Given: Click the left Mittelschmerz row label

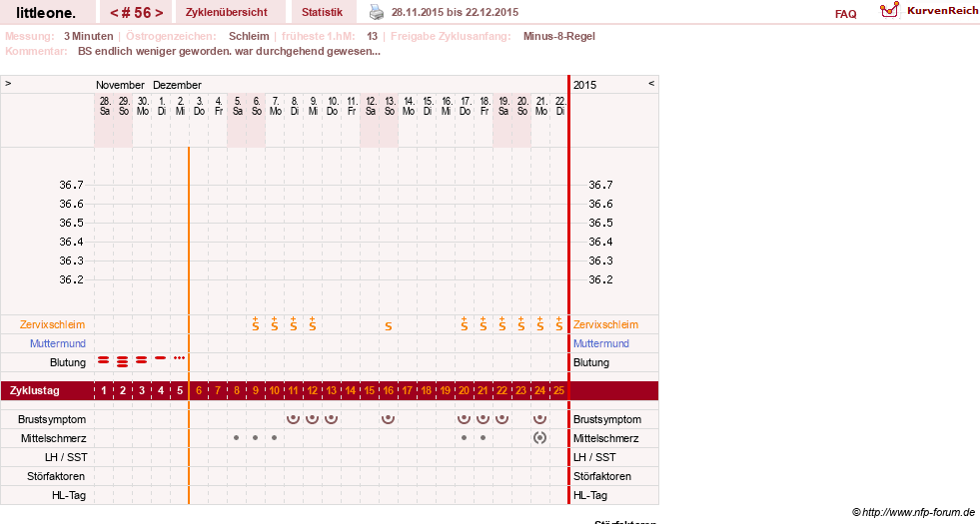Looking at the screenshot, I should pyautogui.click(x=53, y=438).
